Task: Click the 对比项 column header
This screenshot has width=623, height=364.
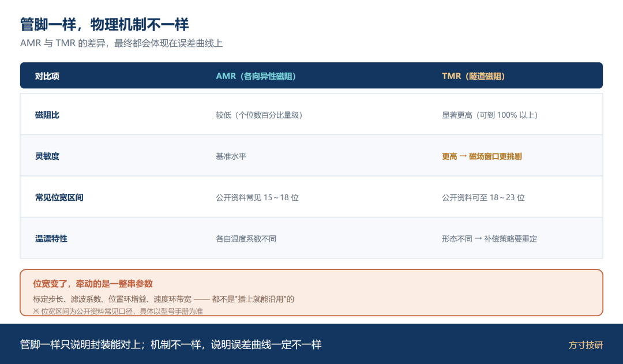Action: pyautogui.click(x=47, y=76)
